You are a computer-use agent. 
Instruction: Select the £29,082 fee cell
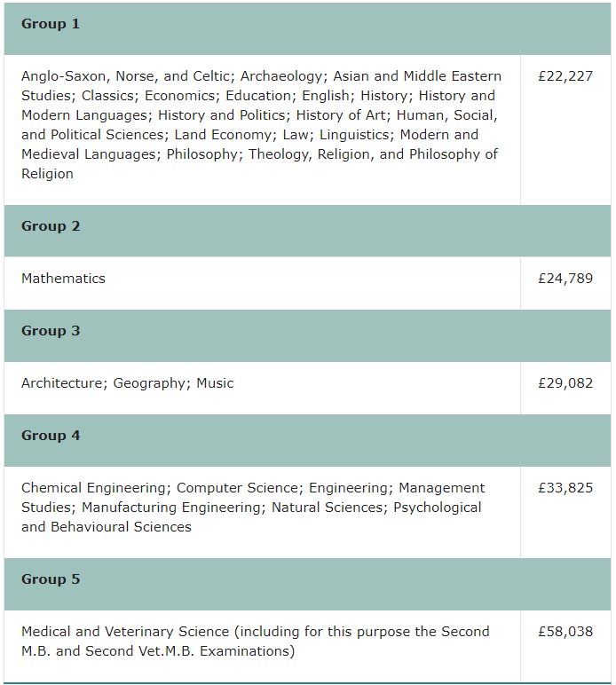pyautogui.click(x=565, y=383)
